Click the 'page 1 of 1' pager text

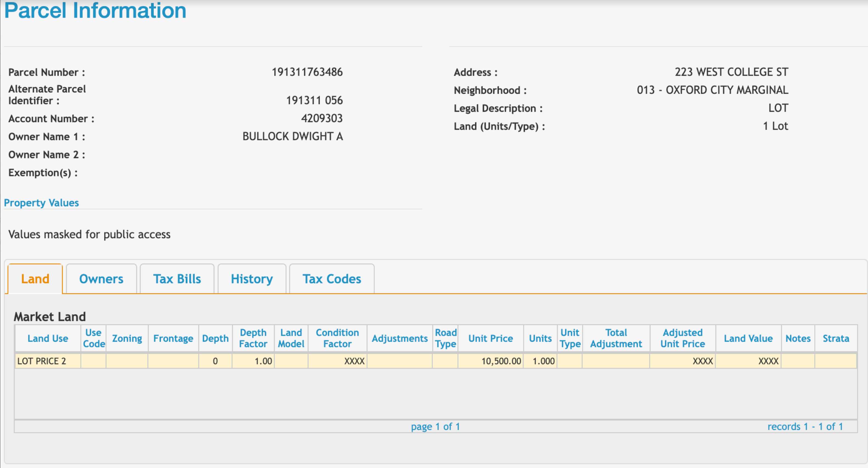pos(435,427)
